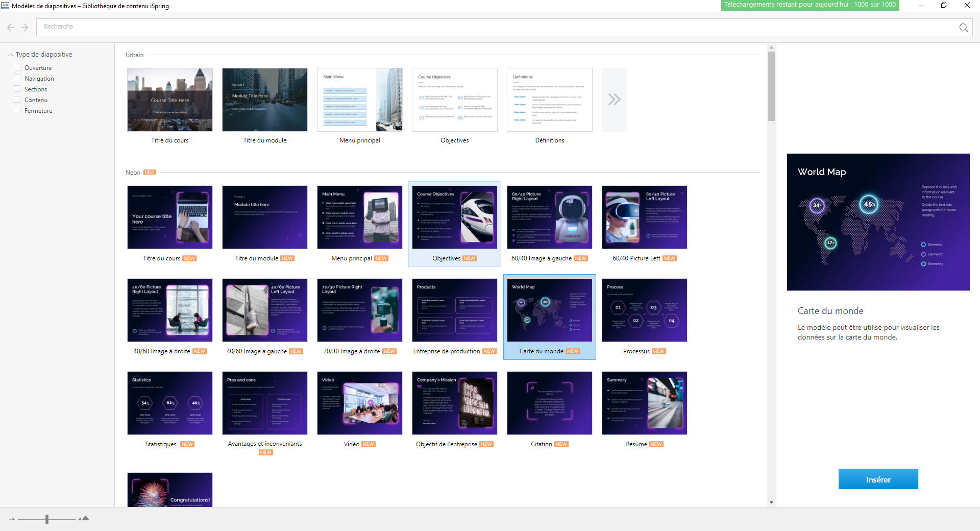The image size is (980, 531).
Task: Check the Navigation slide type
Action: pos(17,78)
